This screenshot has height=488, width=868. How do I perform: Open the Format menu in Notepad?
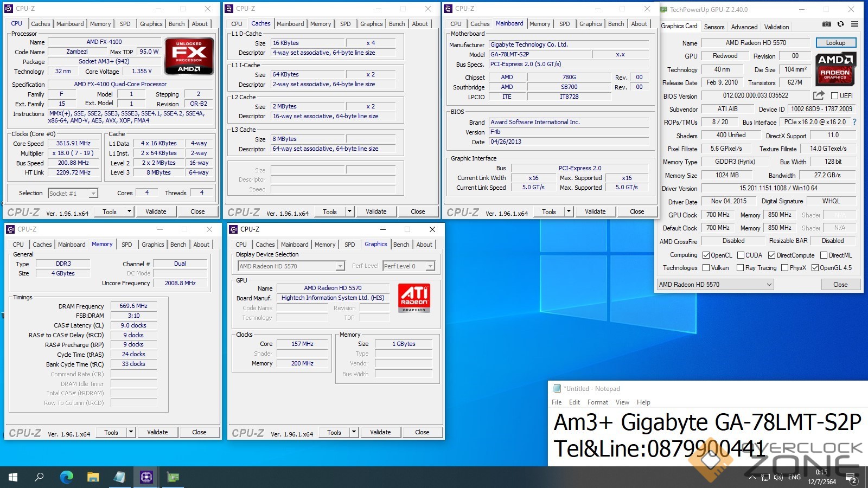tap(597, 402)
